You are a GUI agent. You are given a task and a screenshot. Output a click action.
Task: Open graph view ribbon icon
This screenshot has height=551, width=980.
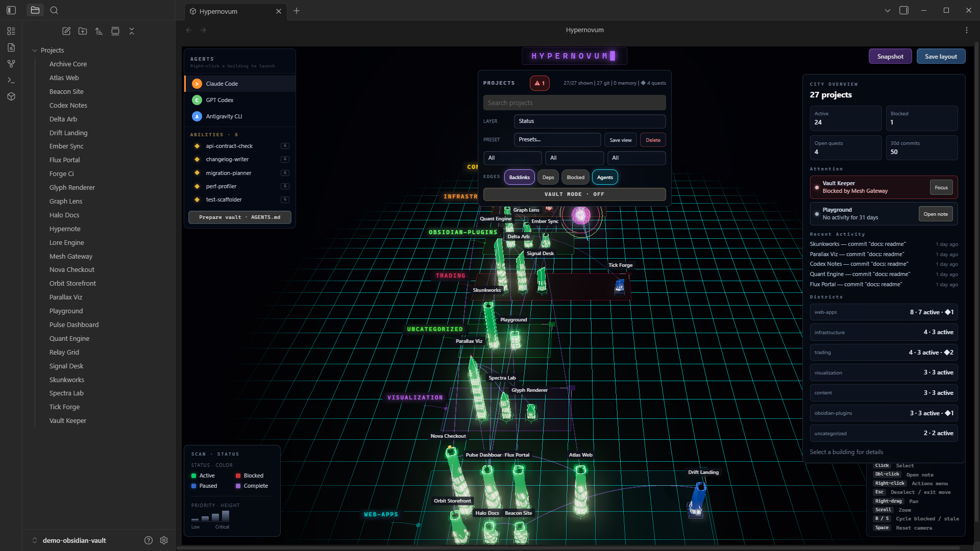click(x=11, y=64)
